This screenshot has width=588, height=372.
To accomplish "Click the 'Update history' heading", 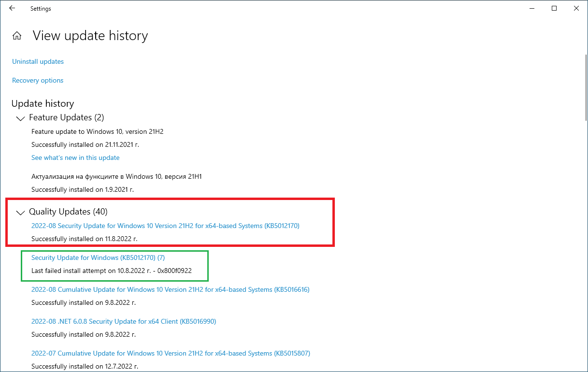I will coord(43,103).
